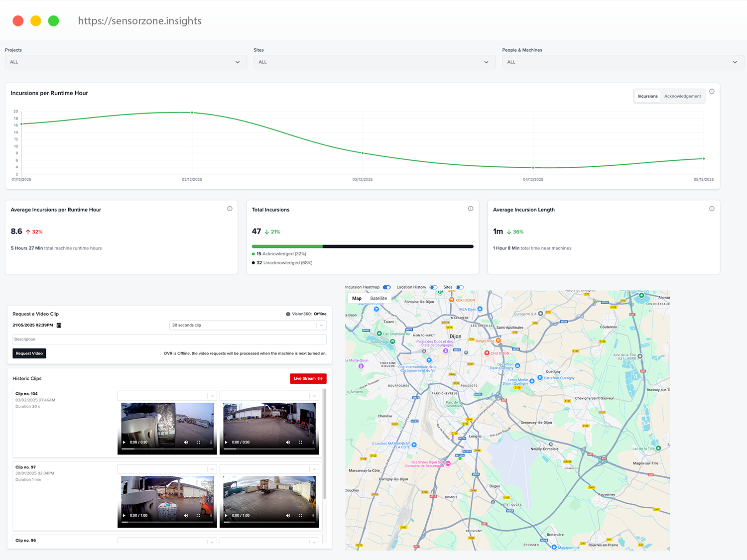Open more options on Clip 104 left video
Image resolution: width=747 pixels, height=560 pixels.
pyautogui.click(x=211, y=442)
